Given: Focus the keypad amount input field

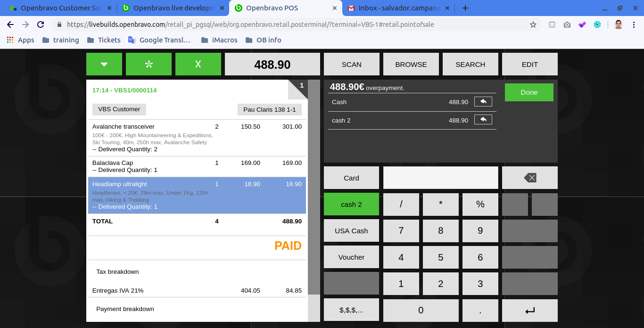Looking at the screenshot, I should pos(441,178).
